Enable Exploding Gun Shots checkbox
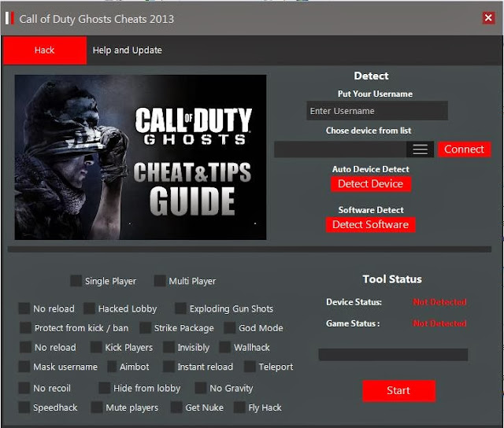Image resolution: width=504 pixels, height=428 pixels. (x=180, y=308)
